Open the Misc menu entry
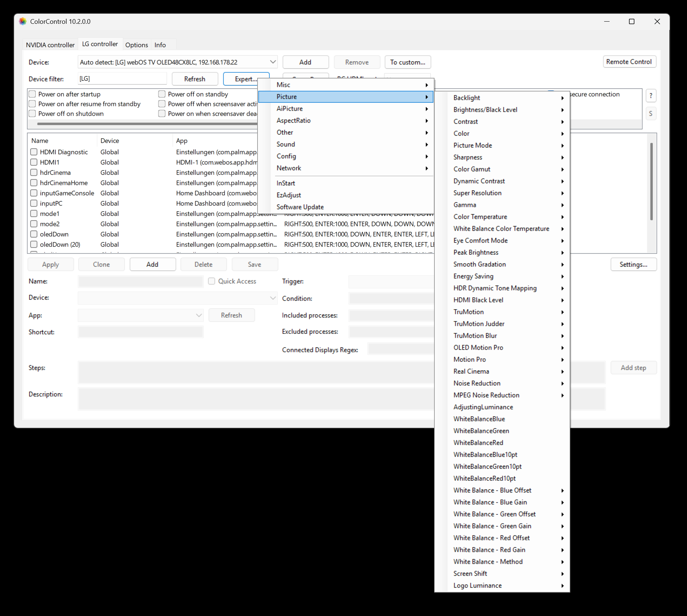The image size is (687, 616). click(346, 85)
